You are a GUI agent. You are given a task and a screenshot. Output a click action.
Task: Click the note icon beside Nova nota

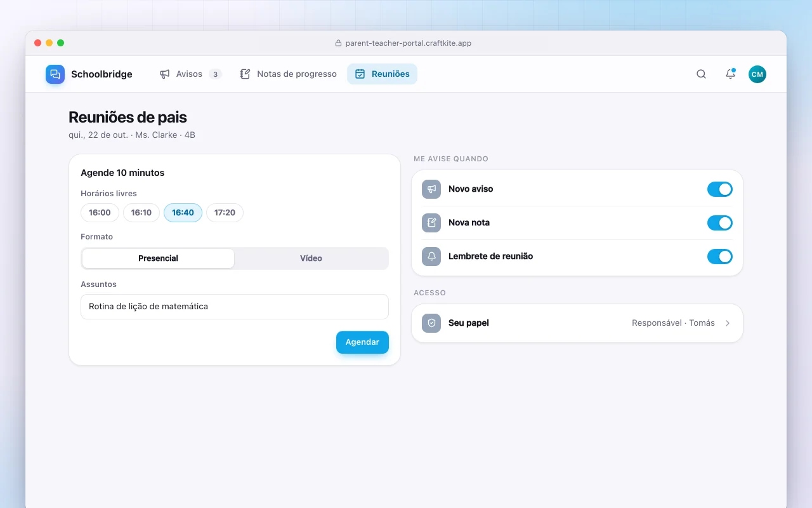[431, 223]
